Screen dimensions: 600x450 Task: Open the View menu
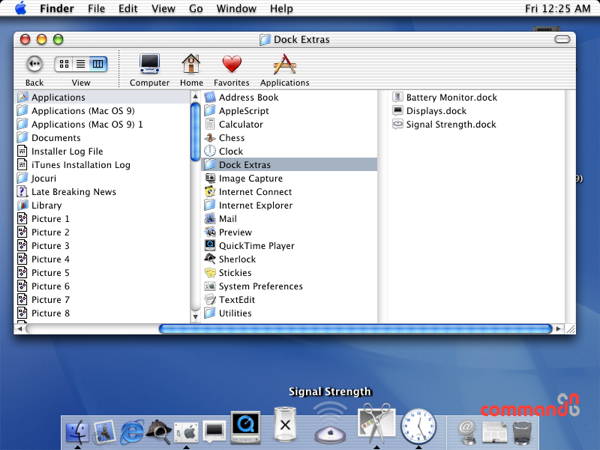pyautogui.click(x=163, y=8)
